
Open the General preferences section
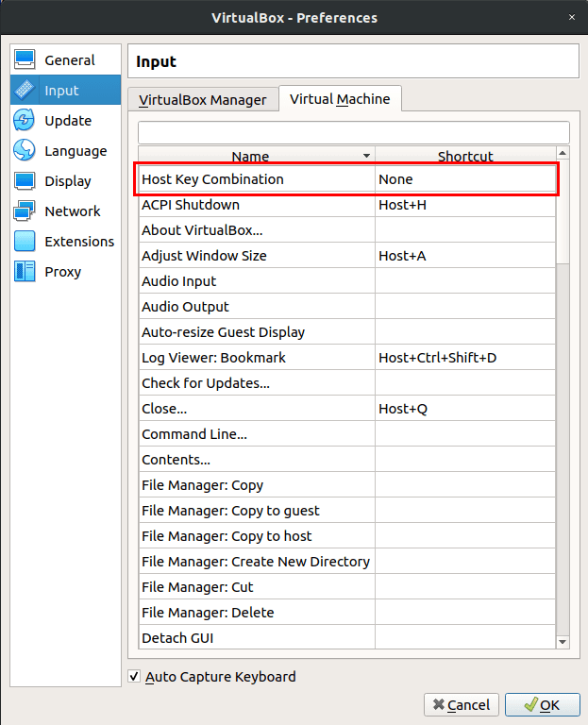pos(66,59)
